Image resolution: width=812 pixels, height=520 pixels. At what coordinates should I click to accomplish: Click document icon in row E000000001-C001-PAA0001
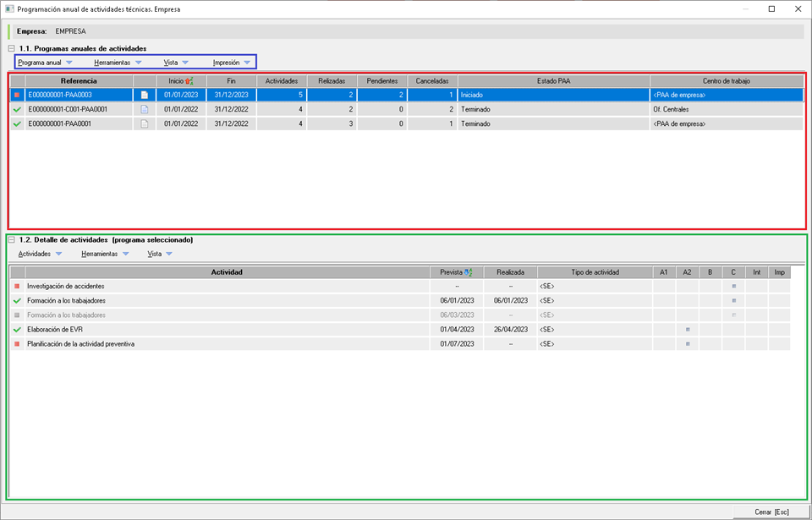144,109
